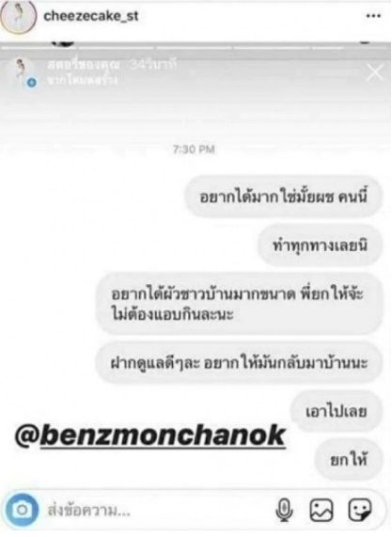Image resolution: width=392 pixels, height=537 pixels.
Task: Open cheezecake_st profile picture
Action: tap(18, 16)
